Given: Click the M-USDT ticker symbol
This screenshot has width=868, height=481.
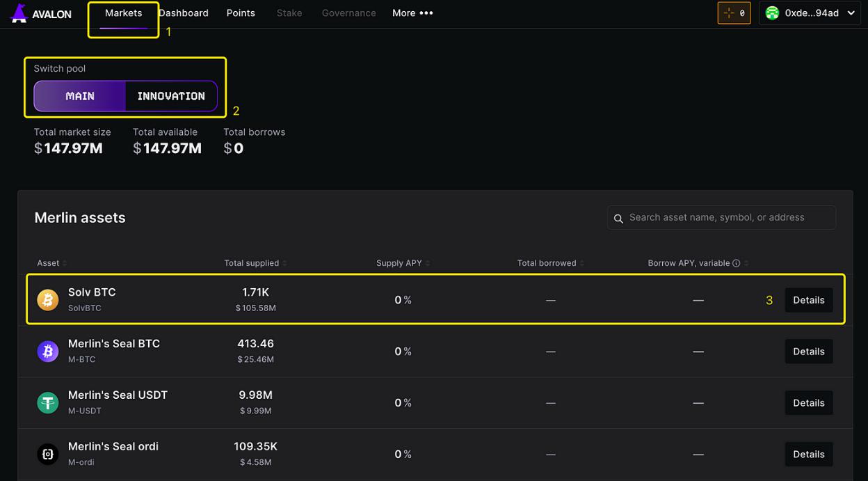Looking at the screenshot, I should click(85, 411).
